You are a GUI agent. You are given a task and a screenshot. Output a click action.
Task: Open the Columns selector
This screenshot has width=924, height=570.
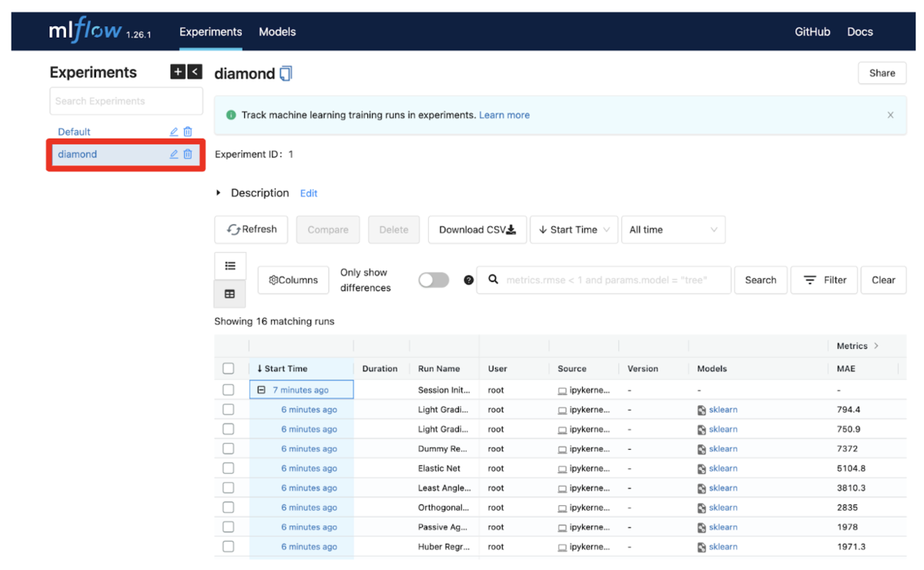(x=293, y=280)
